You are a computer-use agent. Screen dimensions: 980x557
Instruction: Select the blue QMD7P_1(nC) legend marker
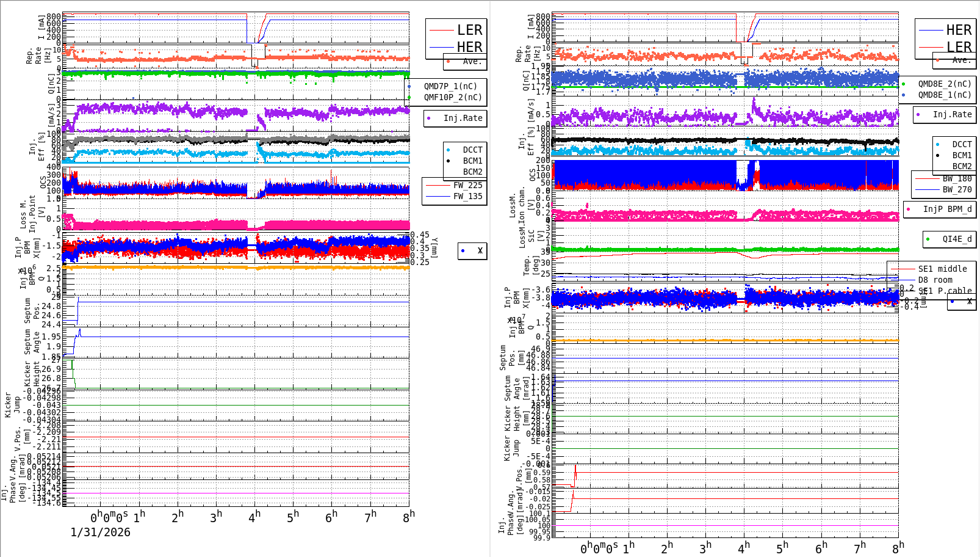click(x=410, y=87)
